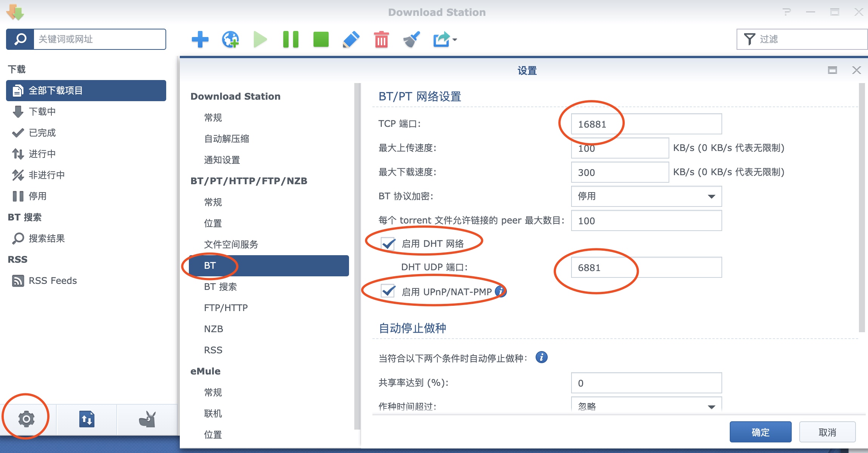This screenshot has width=868, height=453.
Task: Open 位置 under BT/PT/HTTP/FTP/NZB
Action: pyautogui.click(x=269, y=223)
